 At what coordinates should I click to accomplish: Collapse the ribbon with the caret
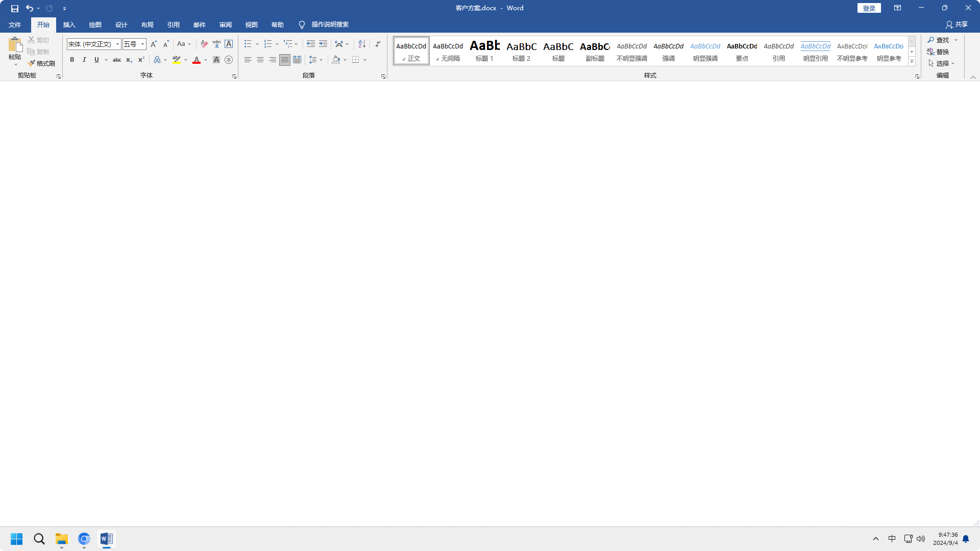coord(973,77)
